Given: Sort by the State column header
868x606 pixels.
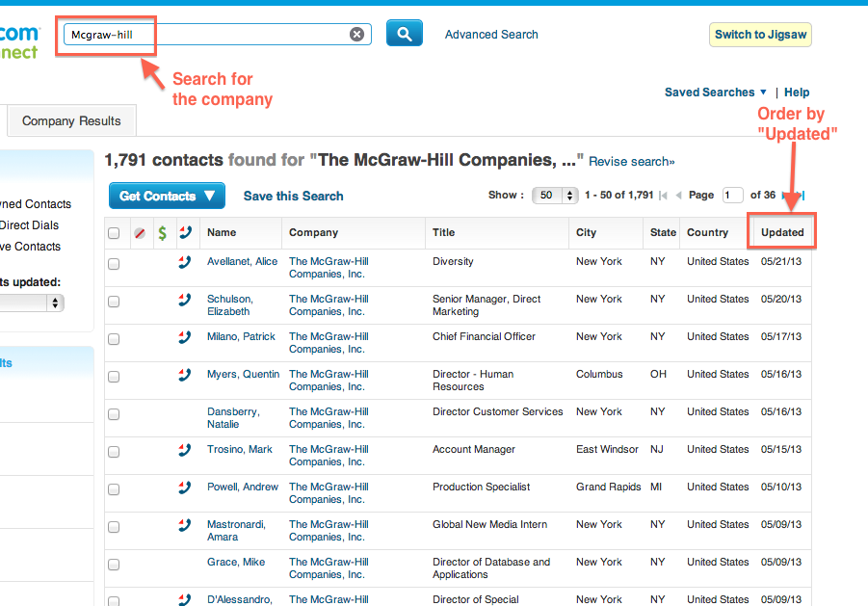Looking at the screenshot, I should pyautogui.click(x=663, y=232).
